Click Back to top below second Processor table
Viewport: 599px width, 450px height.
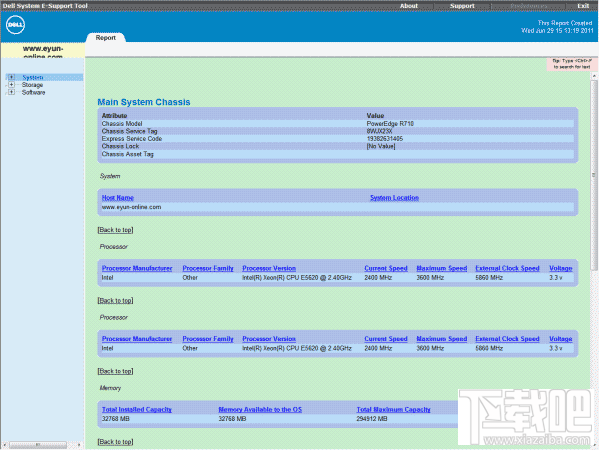[115, 371]
